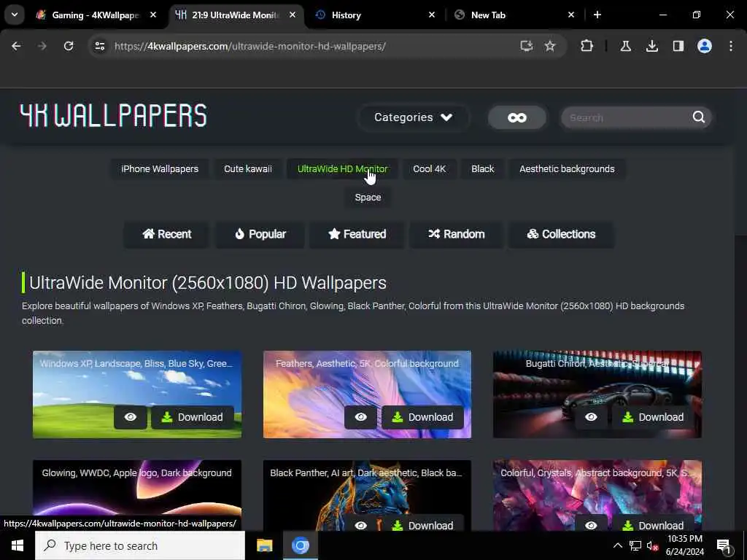Click the muted volume tray icon
Screen dimensions: 747x560
(652, 546)
